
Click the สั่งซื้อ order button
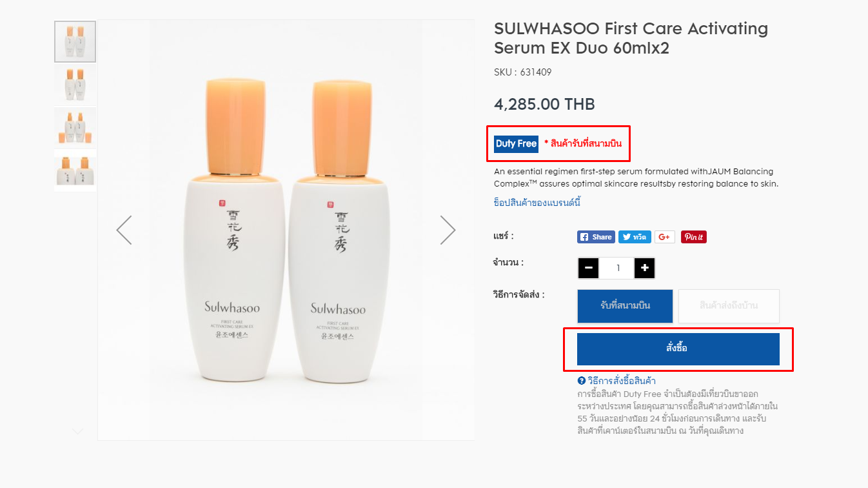click(678, 349)
